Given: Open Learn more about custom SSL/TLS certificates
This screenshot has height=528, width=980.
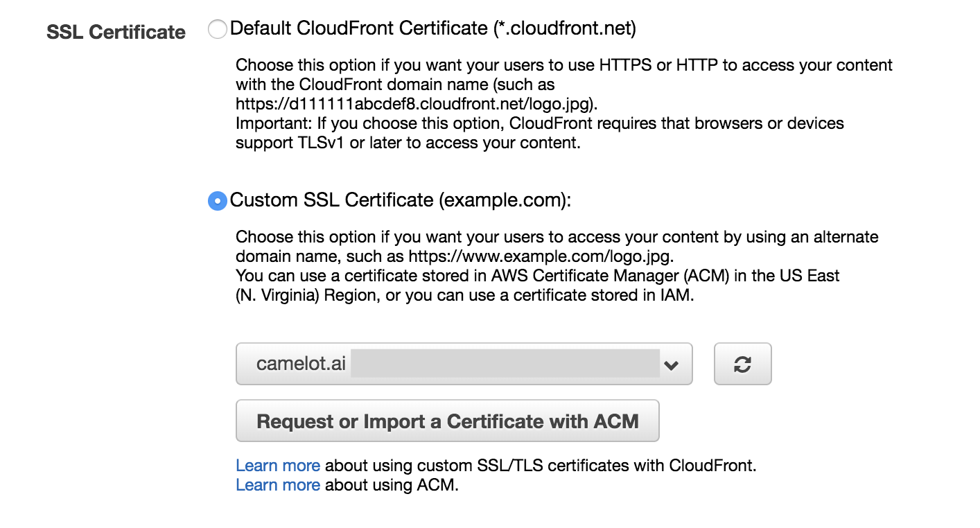Looking at the screenshot, I should click(x=278, y=466).
